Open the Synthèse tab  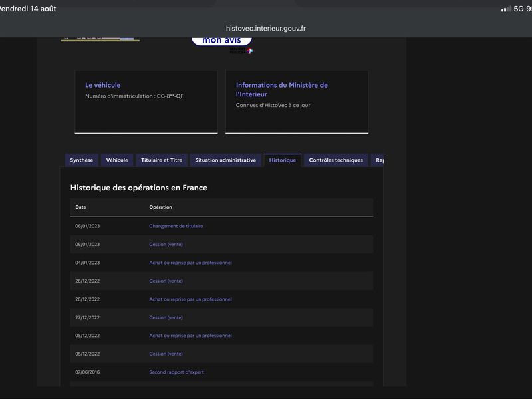click(81, 160)
